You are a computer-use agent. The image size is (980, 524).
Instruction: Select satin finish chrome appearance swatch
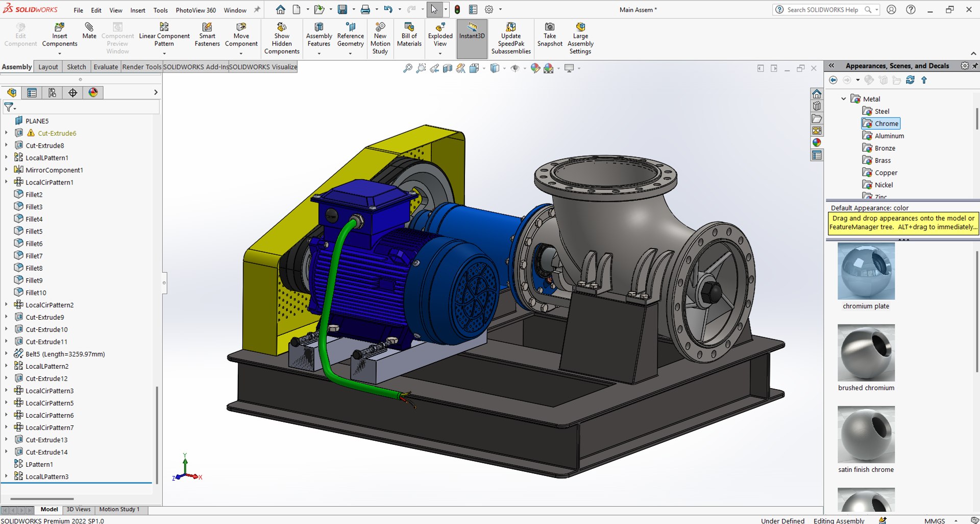(x=866, y=435)
